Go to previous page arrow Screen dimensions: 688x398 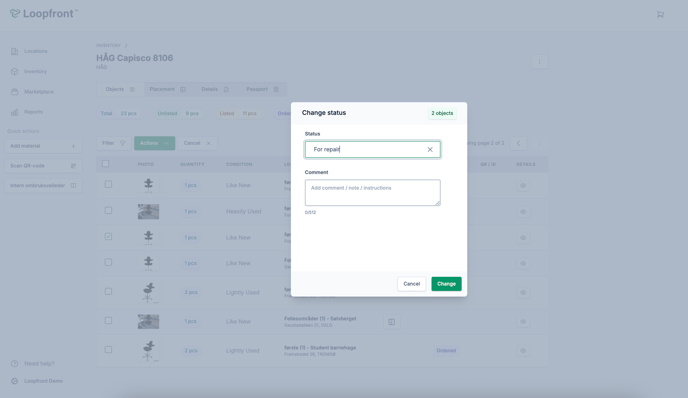pyautogui.click(x=518, y=143)
